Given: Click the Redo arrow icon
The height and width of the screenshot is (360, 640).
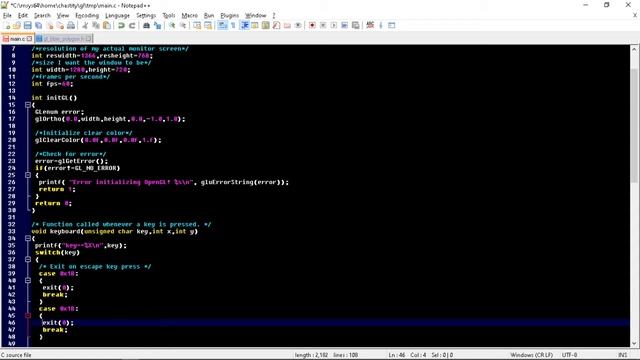Looking at the screenshot, I should pos(132,25).
